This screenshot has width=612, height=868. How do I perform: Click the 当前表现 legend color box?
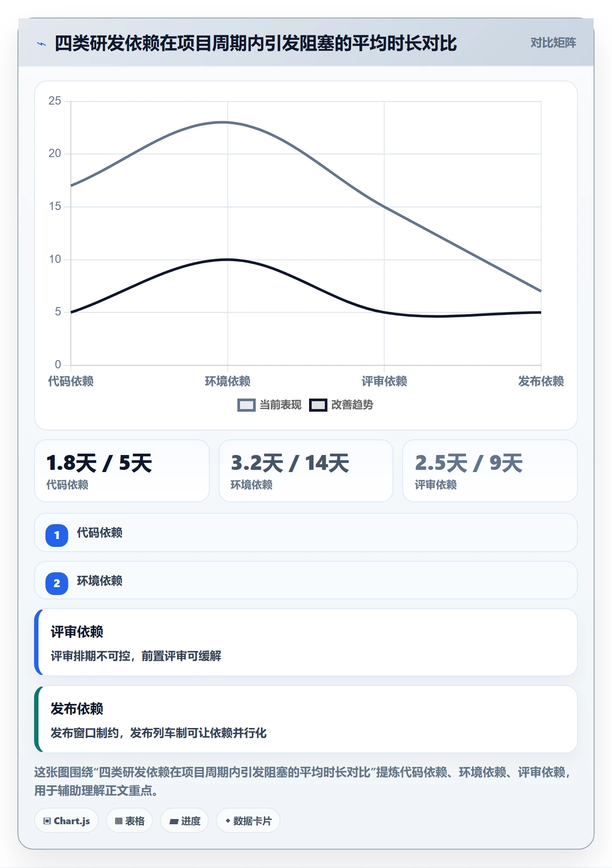pos(247,405)
